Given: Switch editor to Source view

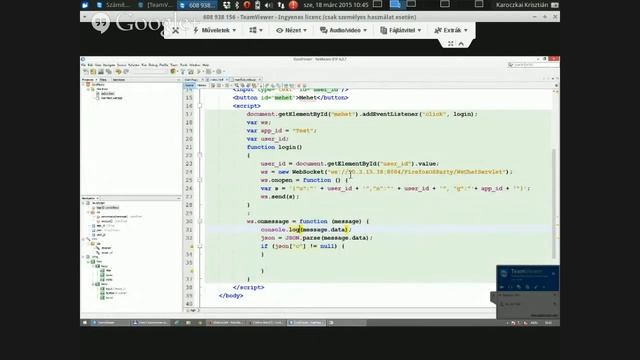Looking at the screenshot, I should tap(190, 85).
